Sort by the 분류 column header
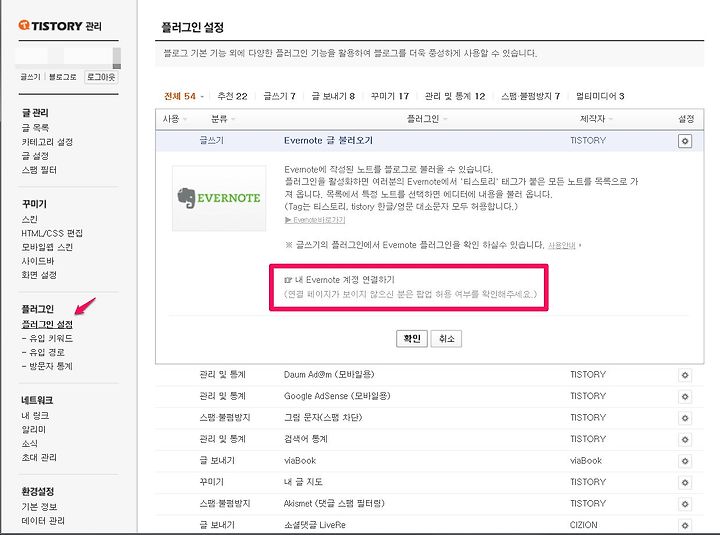 [x=222, y=119]
